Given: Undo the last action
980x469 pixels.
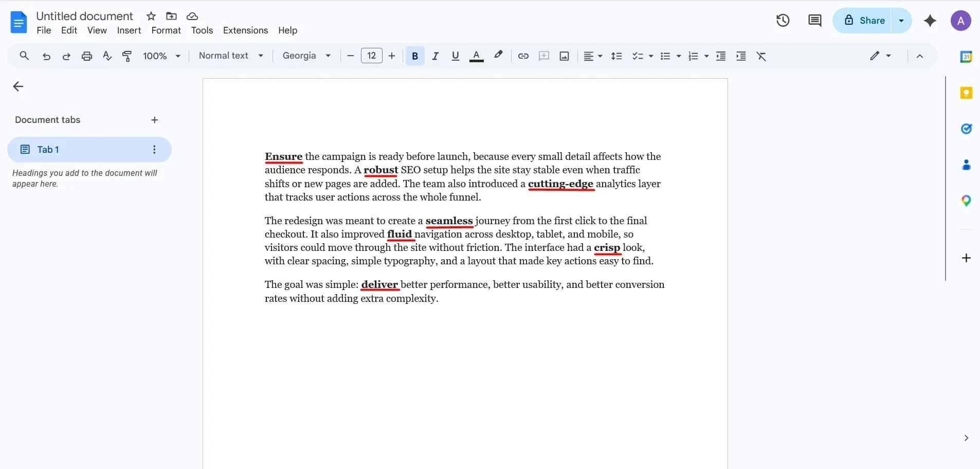Looking at the screenshot, I should [x=46, y=56].
